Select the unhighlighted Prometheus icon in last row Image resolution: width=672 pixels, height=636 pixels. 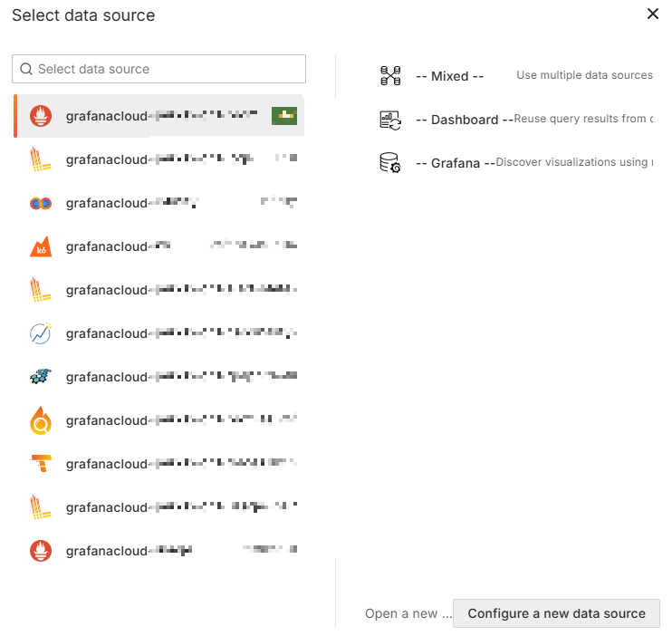pyautogui.click(x=41, y=551)
